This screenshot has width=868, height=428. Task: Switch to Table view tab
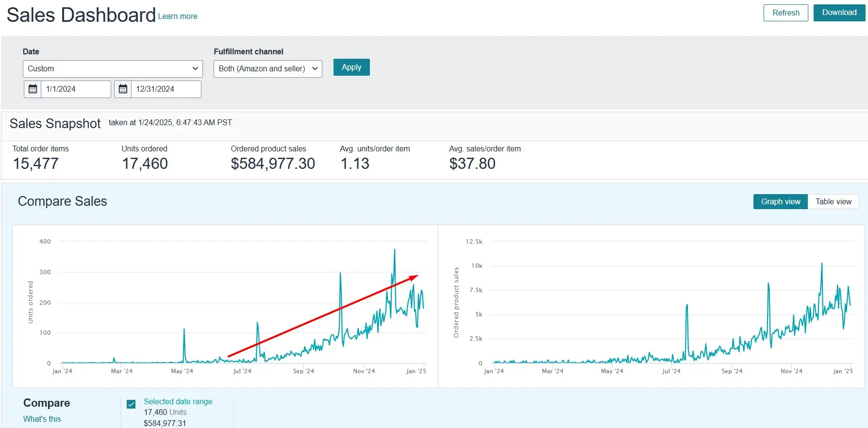click(833, 202)
